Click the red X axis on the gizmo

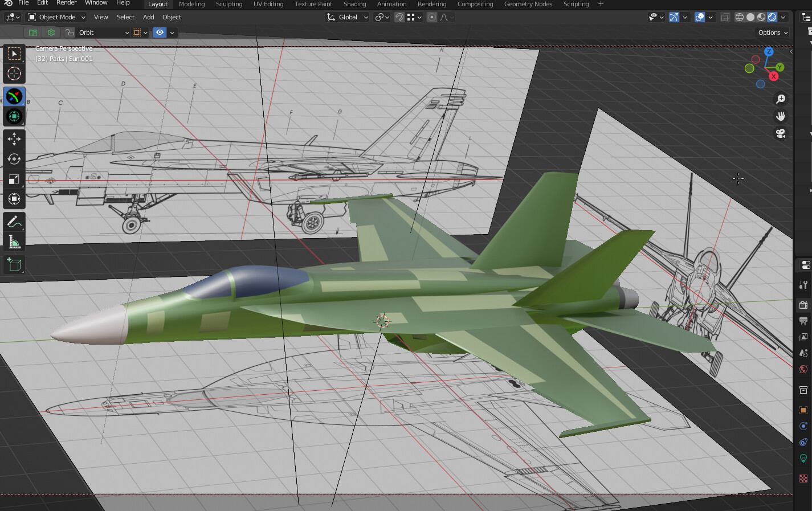(x=773, y=76)
